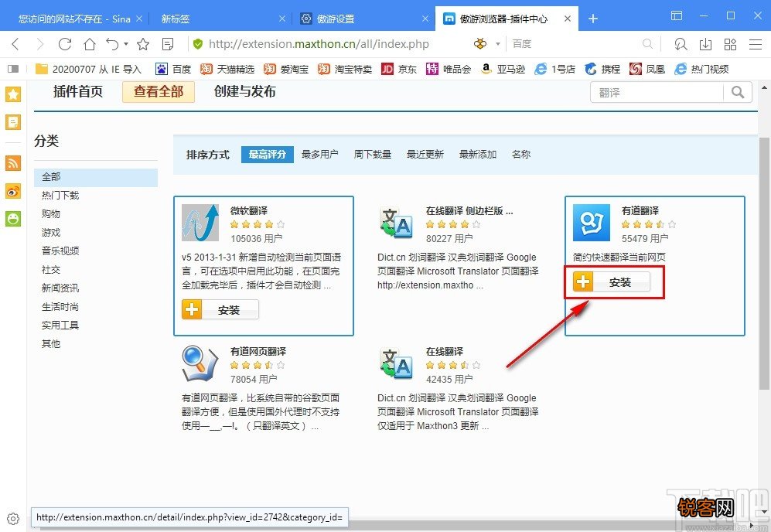
Task: Reload the page with the refresh icon
Action: pos(65,44)
